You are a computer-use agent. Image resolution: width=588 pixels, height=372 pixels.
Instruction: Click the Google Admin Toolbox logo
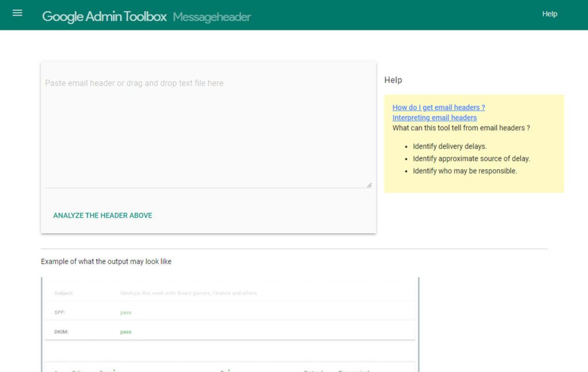105,17
